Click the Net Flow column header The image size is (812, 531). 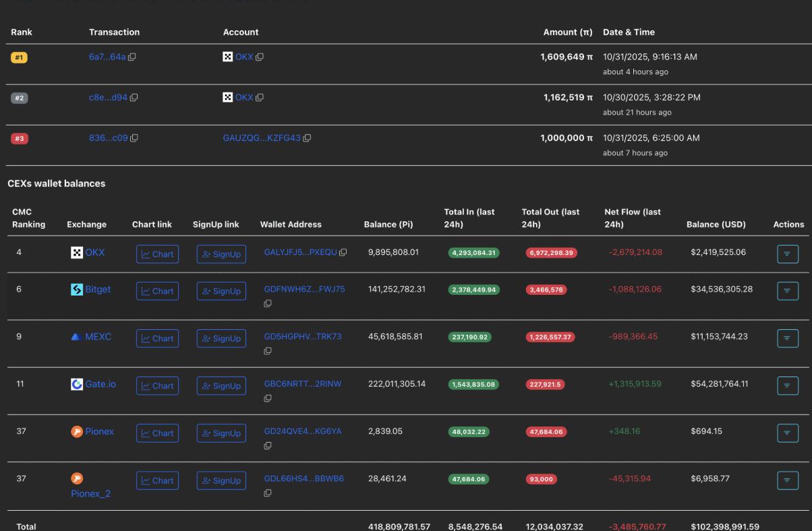click(633, 218)
